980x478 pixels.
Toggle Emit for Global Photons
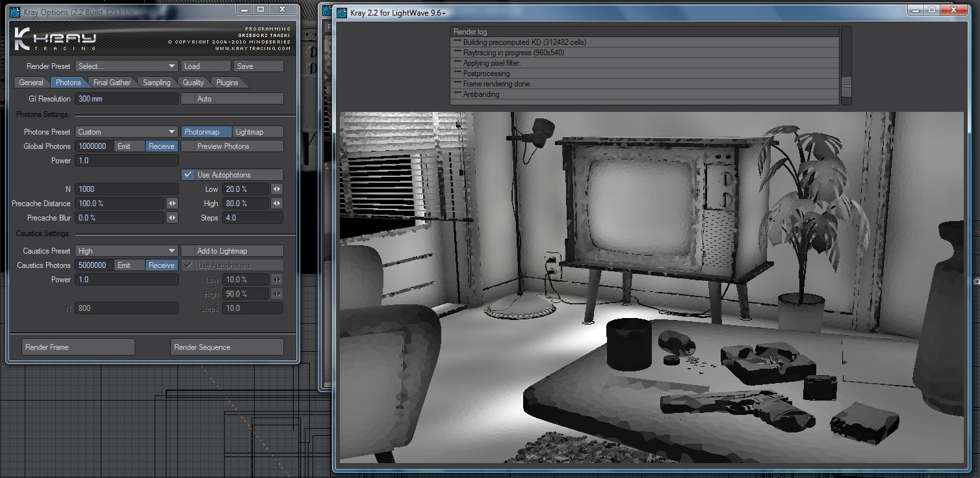123,146
